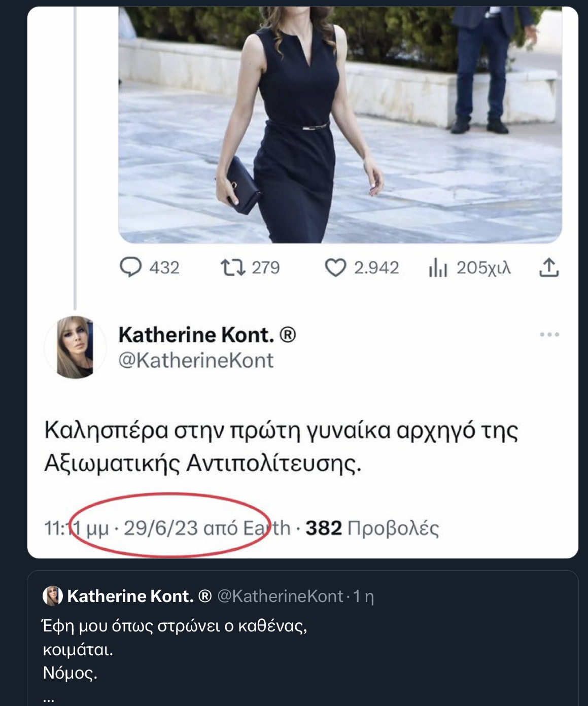Click the retweet arrows icon
588x706 pixels.
point(233,267)
